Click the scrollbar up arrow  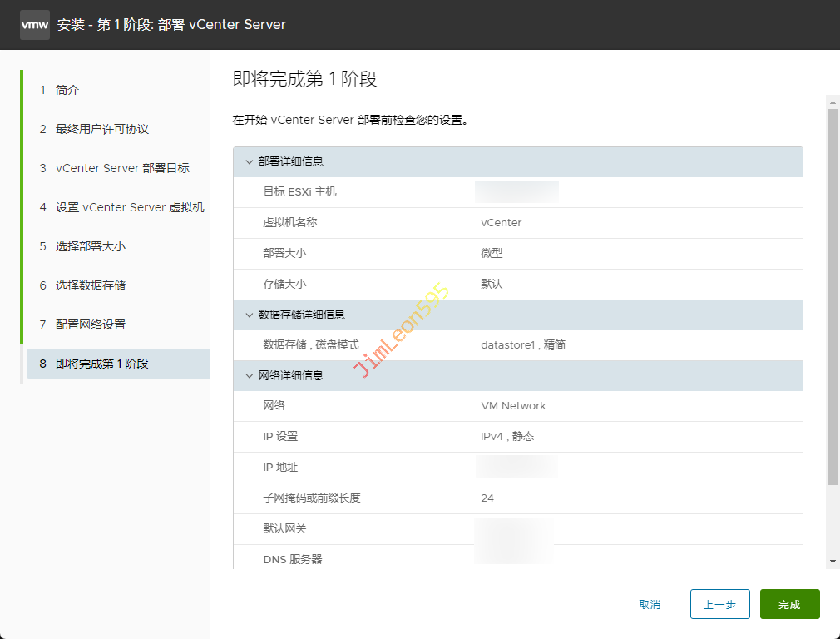(x=833, y=102)
